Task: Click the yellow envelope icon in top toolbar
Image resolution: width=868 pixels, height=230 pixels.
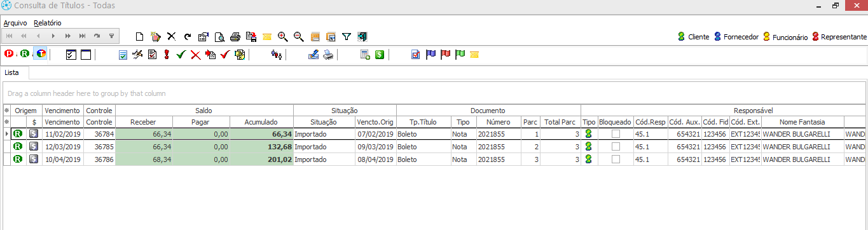Action: [x=267, y=36]
